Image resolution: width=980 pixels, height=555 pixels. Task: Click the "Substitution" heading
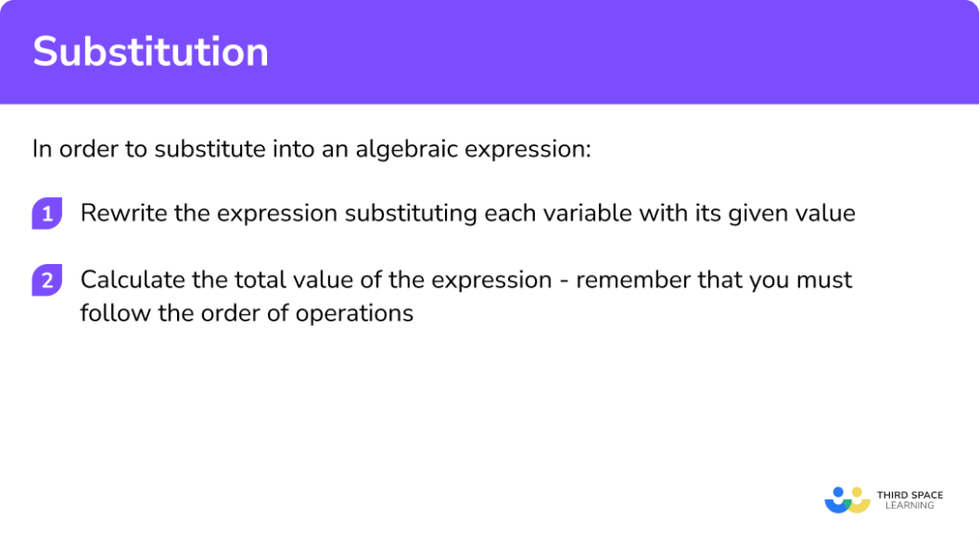pyautogui.click(x=150, y=52)
